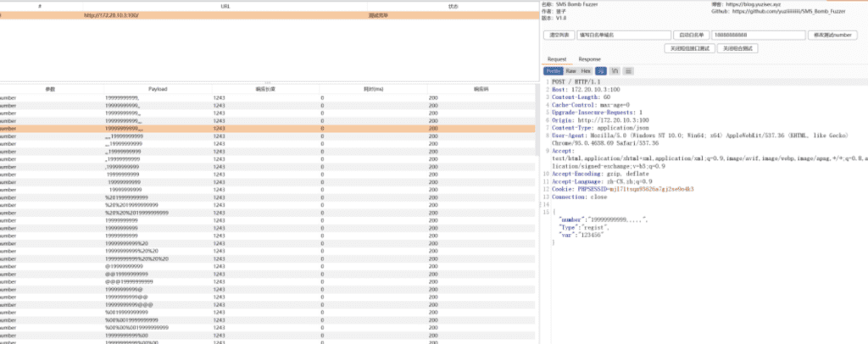Viewport: 868px width, 344px height.
Task: Click the payload table vertical scrollbar
Action: [x=537, y=120]
